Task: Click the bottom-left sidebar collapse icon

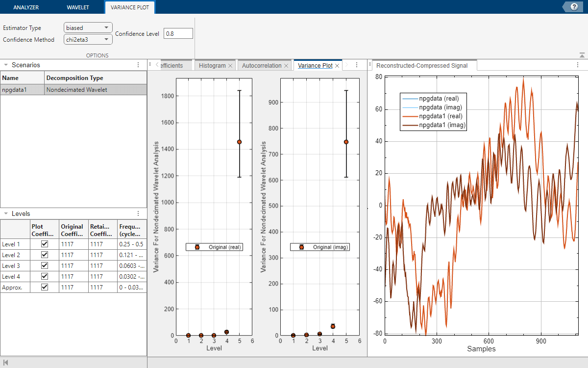Action: tap(5, 362)
